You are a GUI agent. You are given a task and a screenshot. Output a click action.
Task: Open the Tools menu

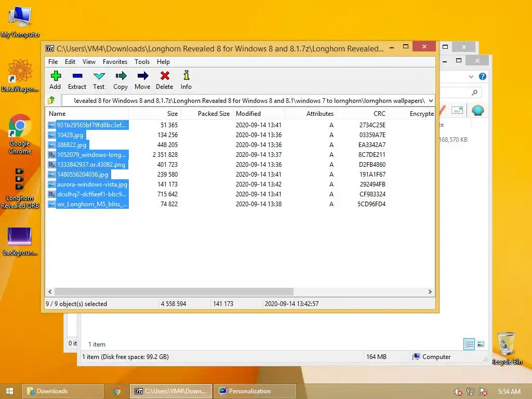click(142, 62)
